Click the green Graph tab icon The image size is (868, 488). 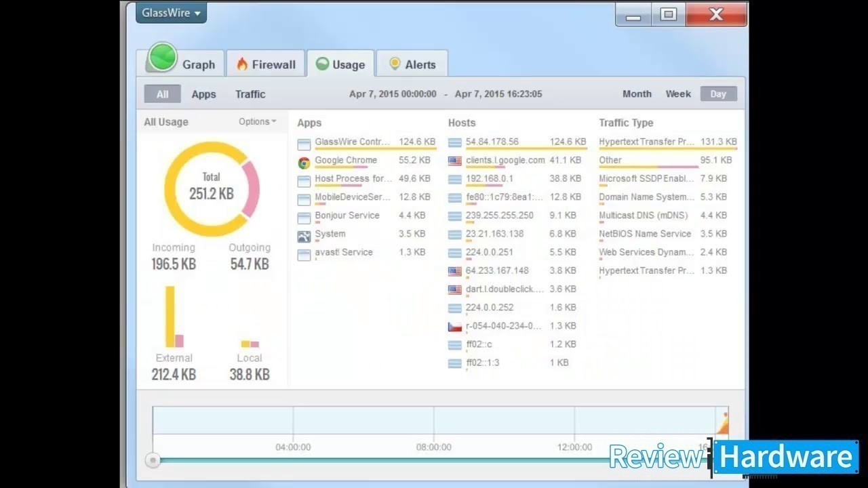click(x=162, y=58)
